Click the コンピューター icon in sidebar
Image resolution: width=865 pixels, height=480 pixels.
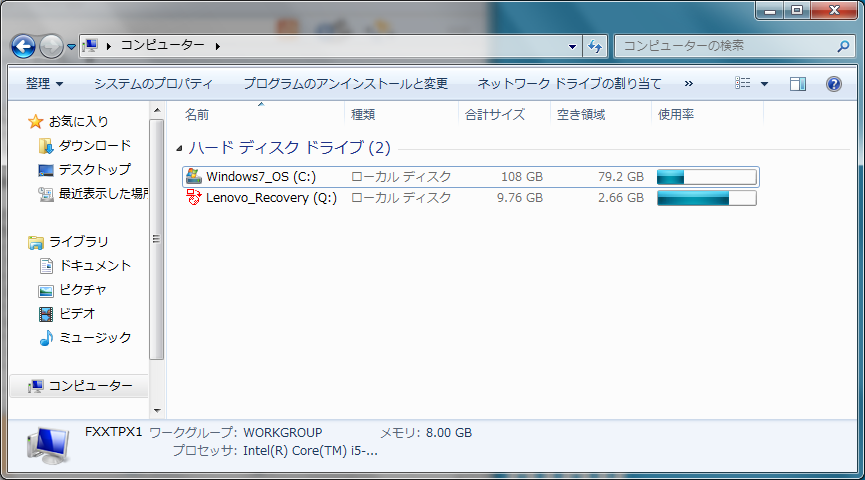coord(36,386)
